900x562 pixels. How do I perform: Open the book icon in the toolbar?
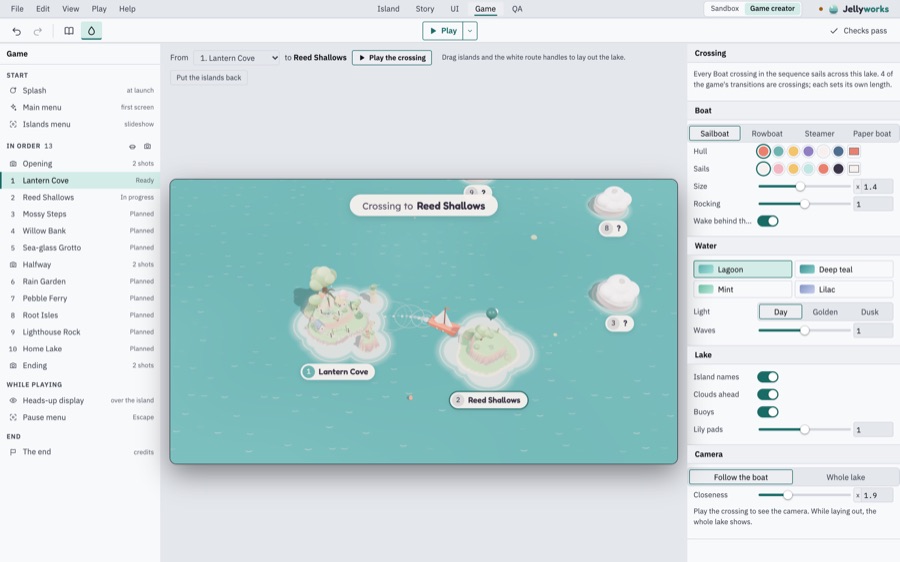(x=69, y=31)
